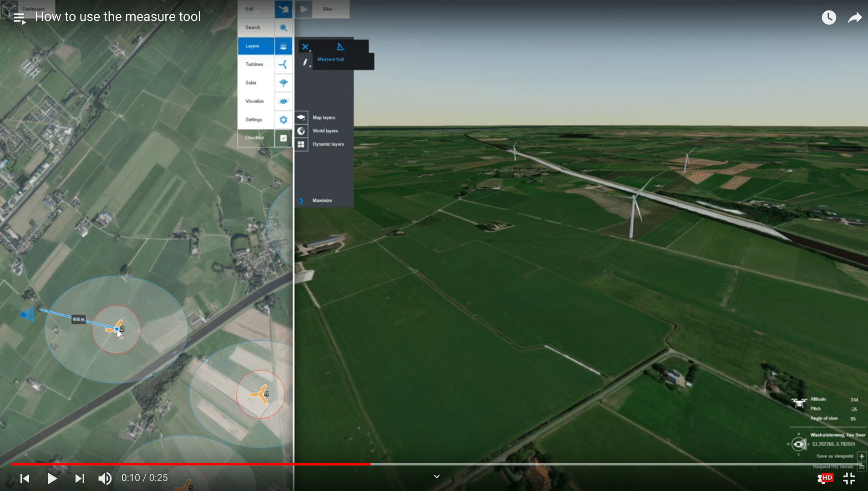This screenshot has height=491, width=868.
Task: Open the Search menu item
Action: click(x=256, y=28)
